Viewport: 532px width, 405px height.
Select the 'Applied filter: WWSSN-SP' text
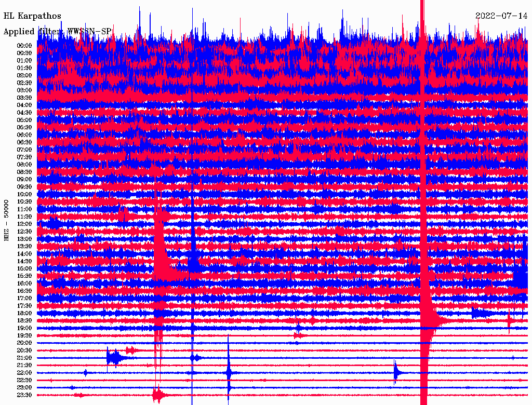pos(57,32)
